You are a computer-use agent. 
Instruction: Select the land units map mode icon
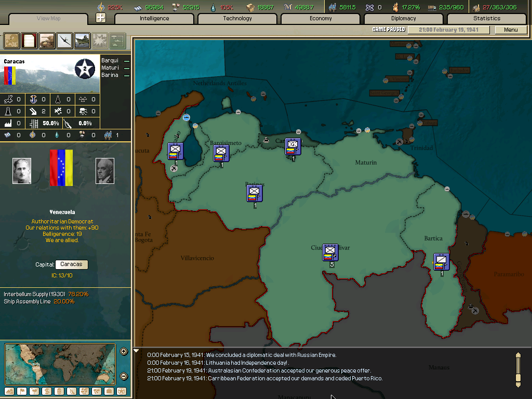pos(46,40)
